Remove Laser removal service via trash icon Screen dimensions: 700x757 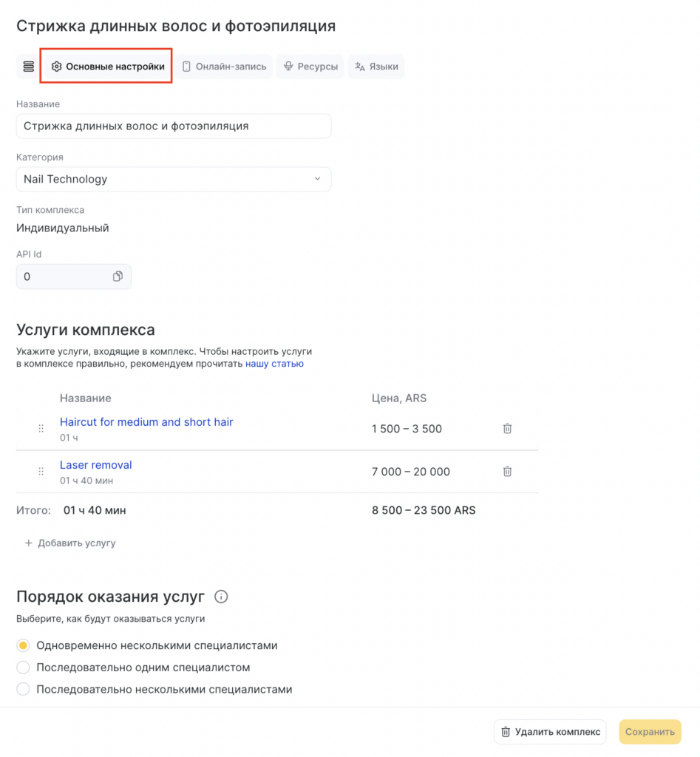click(x=507, y=471)
